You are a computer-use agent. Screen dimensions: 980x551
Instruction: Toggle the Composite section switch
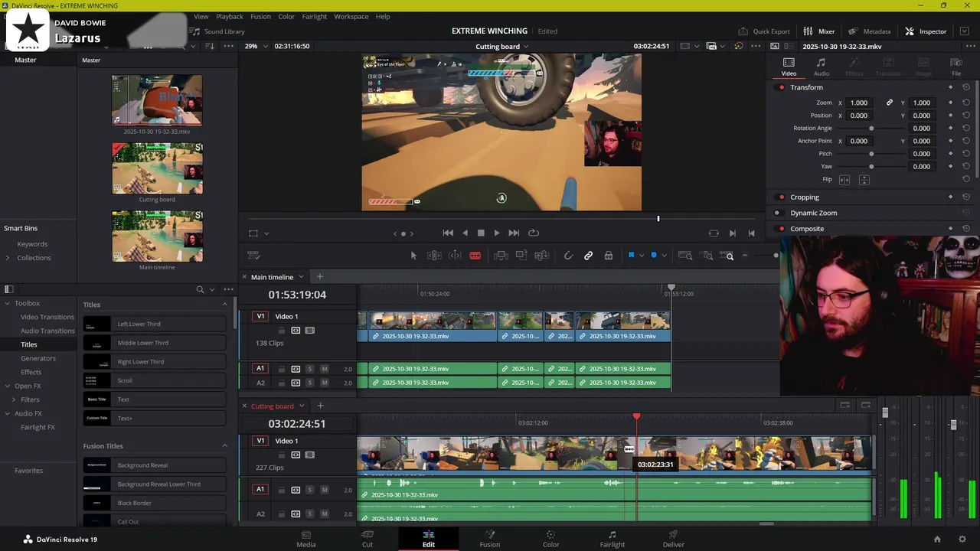(781, 229)
